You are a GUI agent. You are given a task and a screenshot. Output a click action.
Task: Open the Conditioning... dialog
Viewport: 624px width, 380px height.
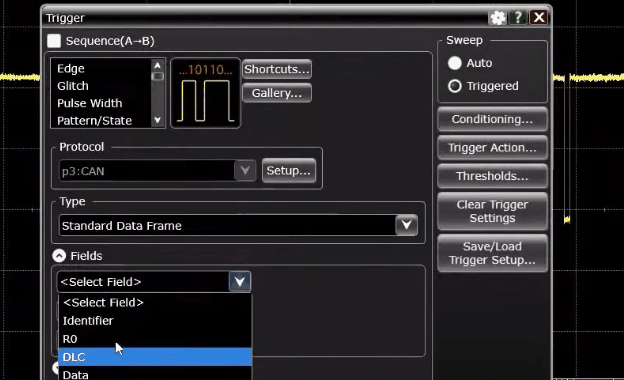[492, 119]
